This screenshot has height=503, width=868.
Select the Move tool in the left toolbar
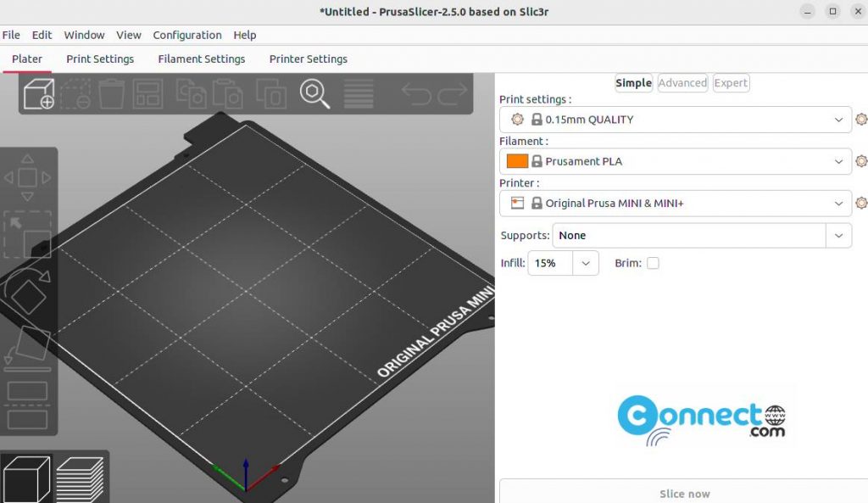click(x=27, y=178)
